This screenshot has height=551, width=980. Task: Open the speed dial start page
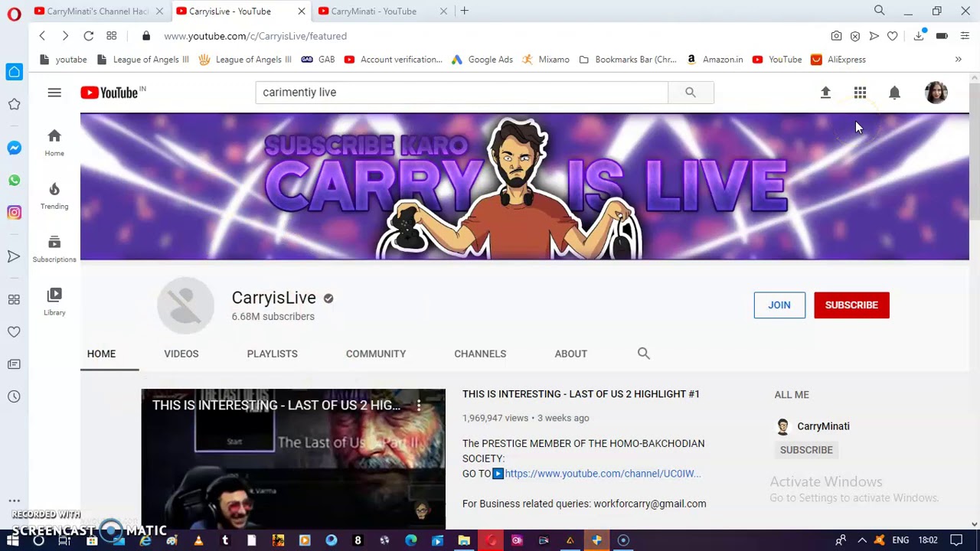coord(112,36)
